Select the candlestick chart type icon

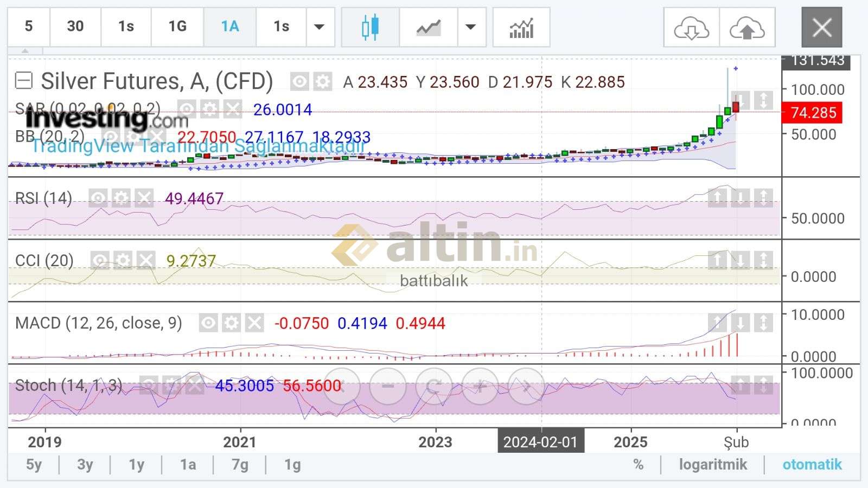[370, 27]
